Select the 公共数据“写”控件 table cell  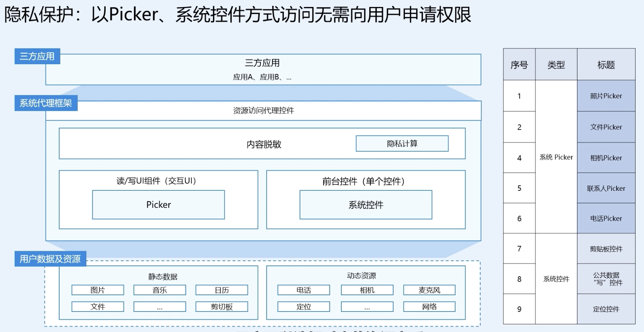tap(606, 279)
